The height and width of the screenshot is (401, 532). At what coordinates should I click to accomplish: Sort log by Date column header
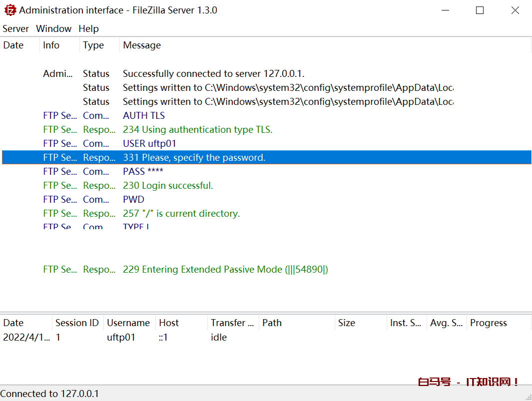(13, 45)
